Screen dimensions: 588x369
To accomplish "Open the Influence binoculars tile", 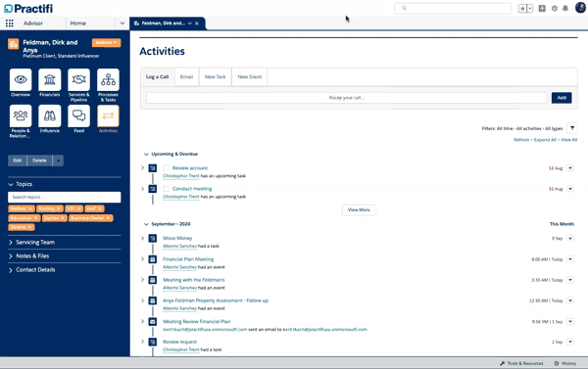I will pos(50,115).
